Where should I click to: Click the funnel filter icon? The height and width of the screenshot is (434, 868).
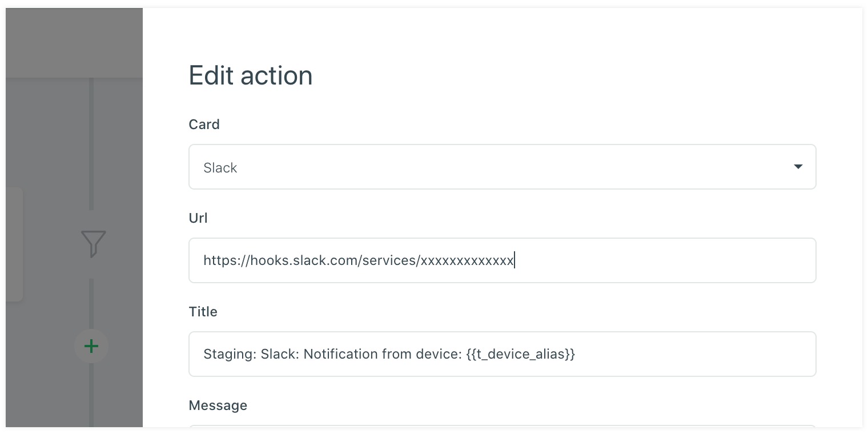[93, 244]
